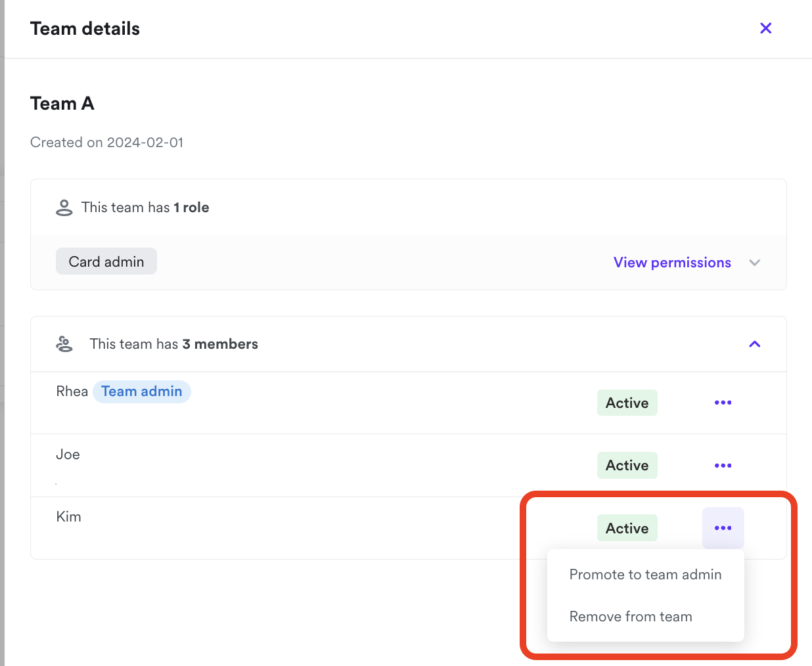The width and height of the screenshot is (812, 666).
Task: Click the Active status badge for Rhea
Action: point(627,403)
